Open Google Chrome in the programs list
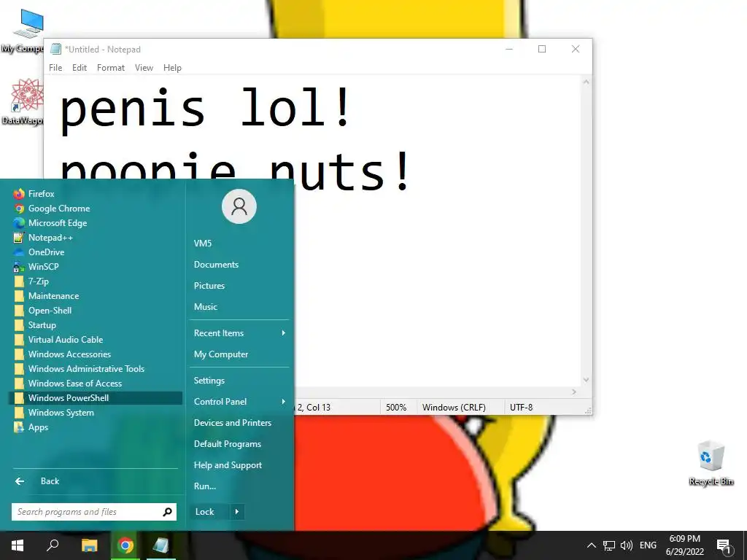 [96, 209]
